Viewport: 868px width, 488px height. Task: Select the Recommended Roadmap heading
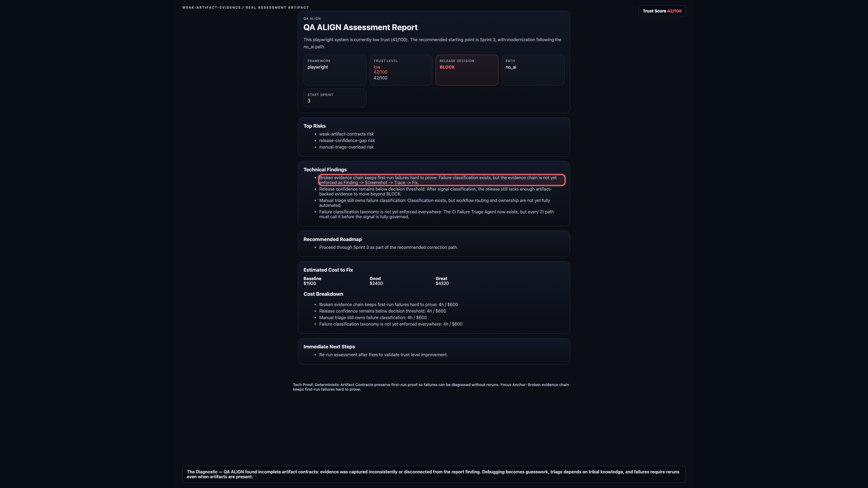pos(333,239)
